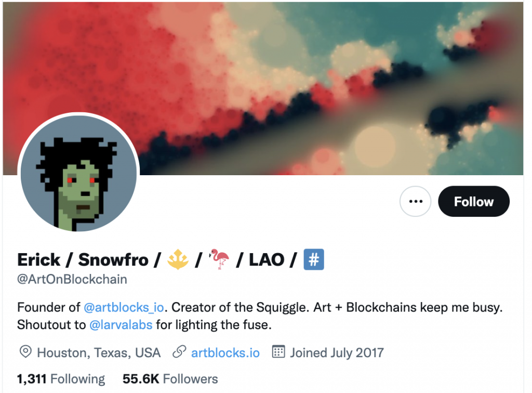Image resolution: width=532 pixels, height=393 pixels.
Task: Click the Erick / Snowfro display name
Action: pos(83,260)
